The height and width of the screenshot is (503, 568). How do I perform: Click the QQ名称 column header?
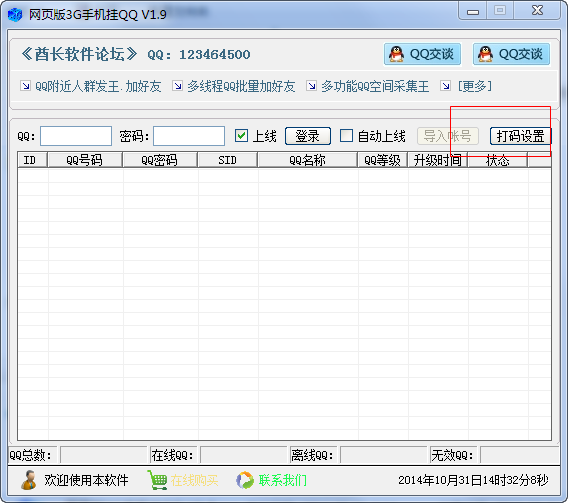click(308, 160)
